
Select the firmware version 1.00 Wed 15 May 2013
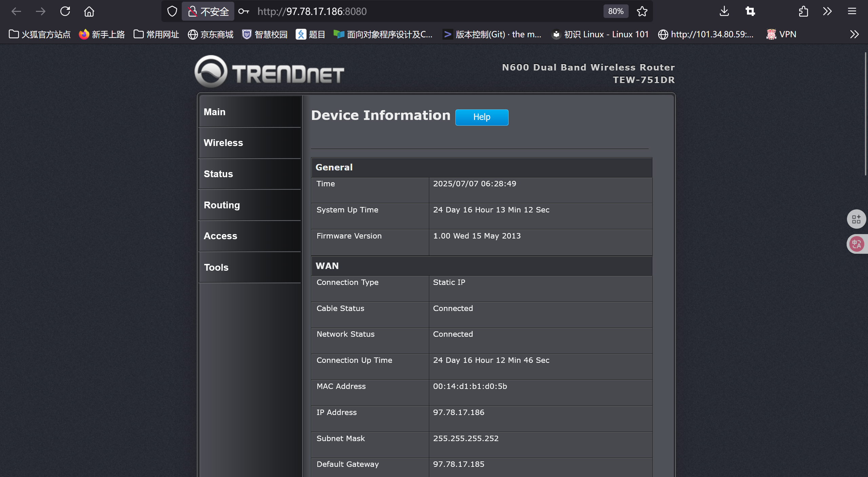(x=477, y=236)
